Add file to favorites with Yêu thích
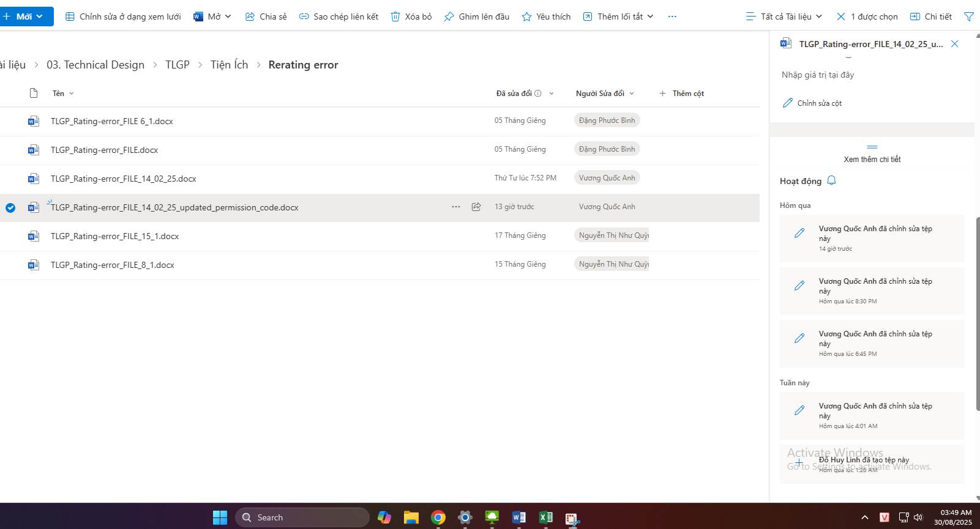 click(x=546, y=17)
